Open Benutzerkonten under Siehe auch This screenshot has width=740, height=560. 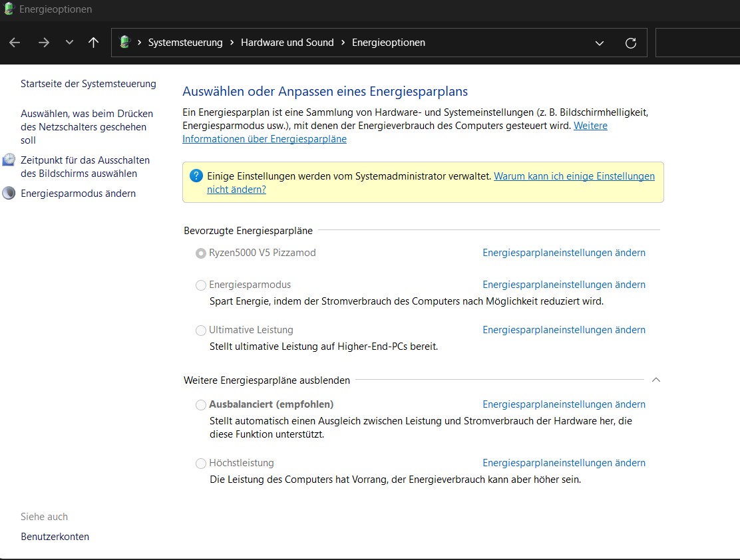pos(55,537)
